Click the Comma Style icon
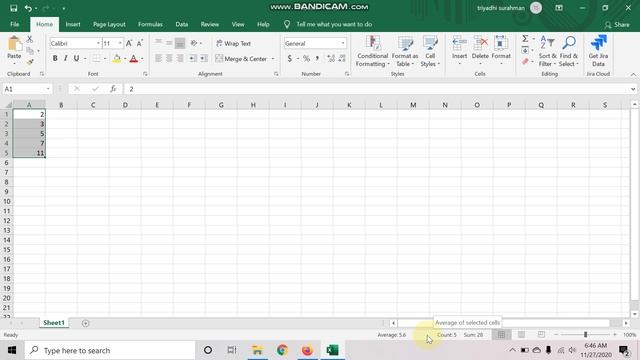 (317, 59)
